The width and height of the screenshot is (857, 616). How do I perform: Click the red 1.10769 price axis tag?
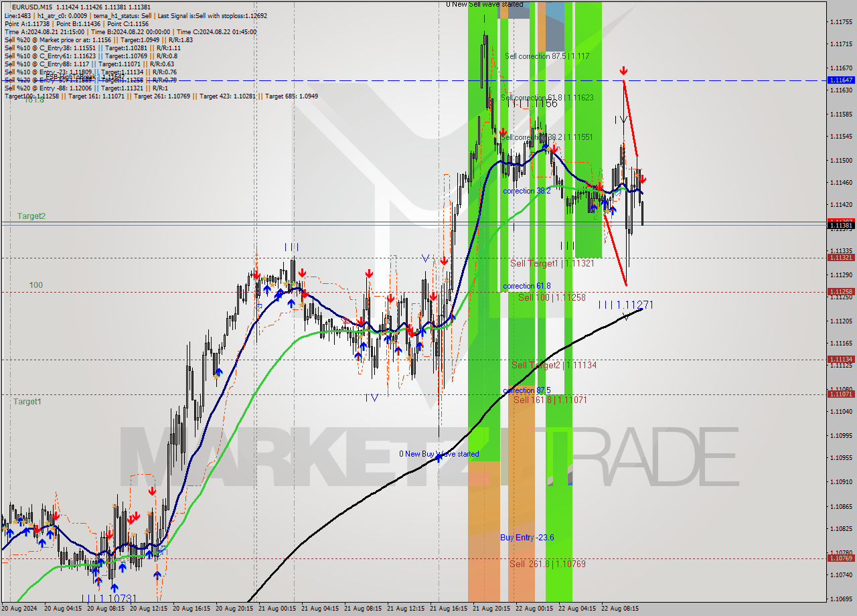841,558
